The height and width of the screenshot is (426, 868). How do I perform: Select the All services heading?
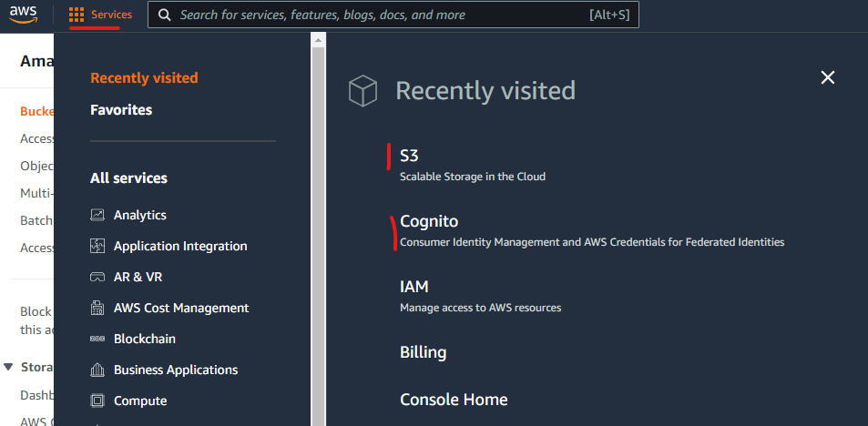128,178
